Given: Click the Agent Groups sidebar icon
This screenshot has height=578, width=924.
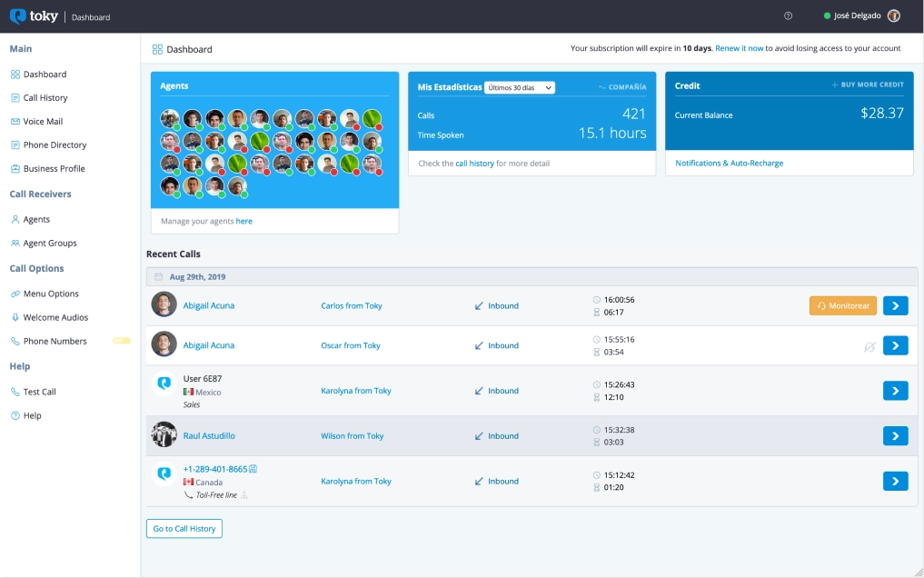Looking at the screenshot, I should coord(15,244).
